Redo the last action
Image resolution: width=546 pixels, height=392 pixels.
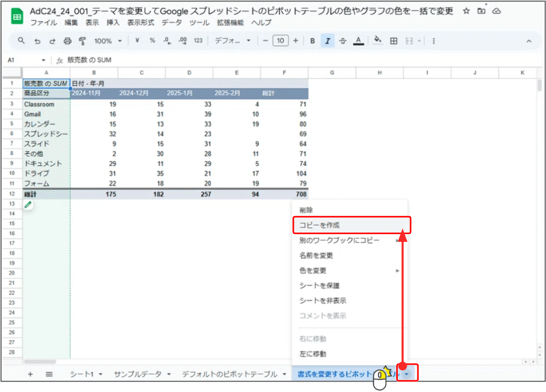coord(52,41)
